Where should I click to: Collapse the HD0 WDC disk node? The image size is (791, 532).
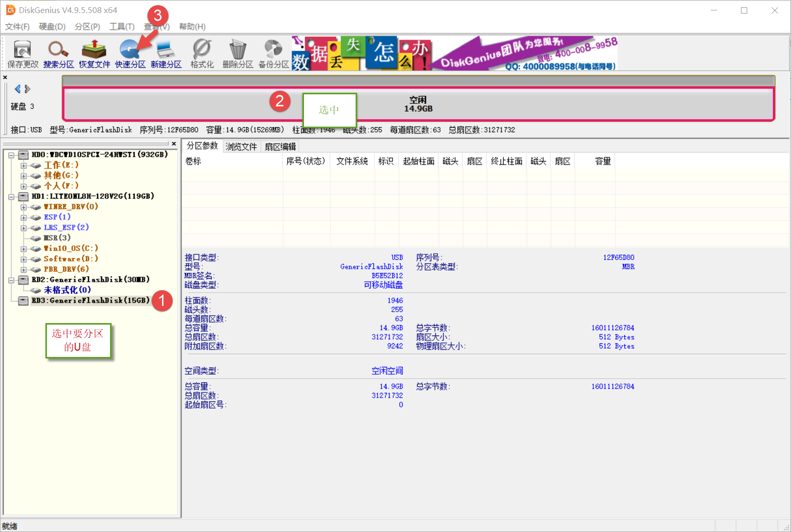[x=11, y=155]
